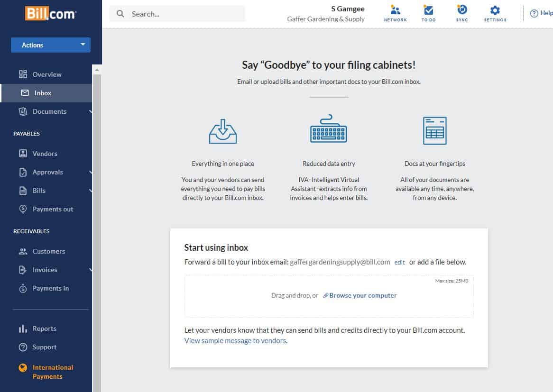
Task: Open International Payments in the sidebar
Action: (x=53, y=372)
